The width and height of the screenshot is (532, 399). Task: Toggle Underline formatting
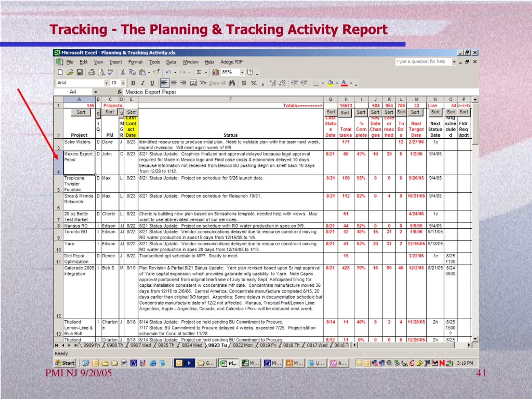point(152,83)
